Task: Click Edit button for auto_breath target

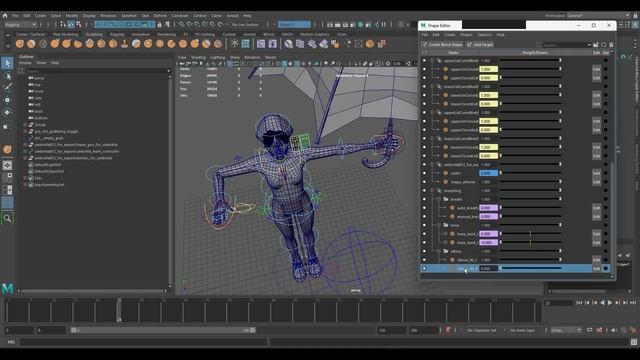Action: tap(596, 208)
